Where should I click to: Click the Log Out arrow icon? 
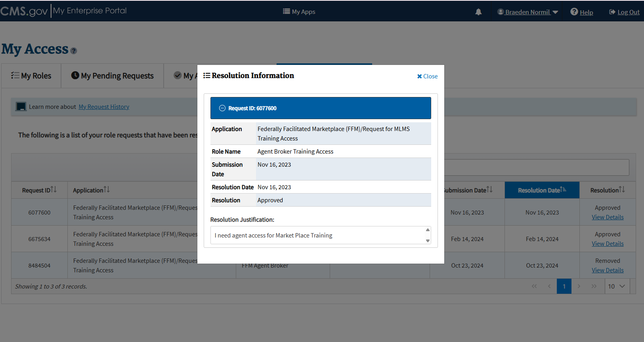612,12
